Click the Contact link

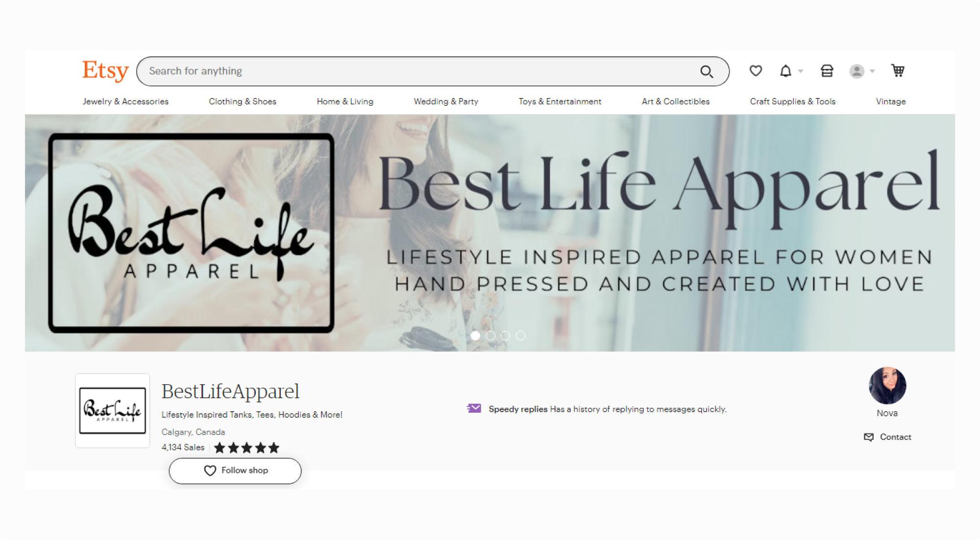point(887,437)
